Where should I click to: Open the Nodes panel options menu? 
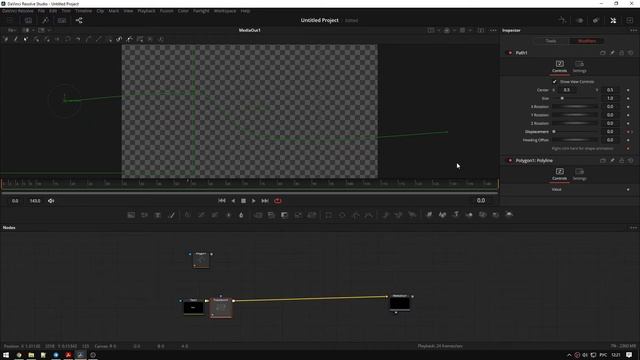633,228
